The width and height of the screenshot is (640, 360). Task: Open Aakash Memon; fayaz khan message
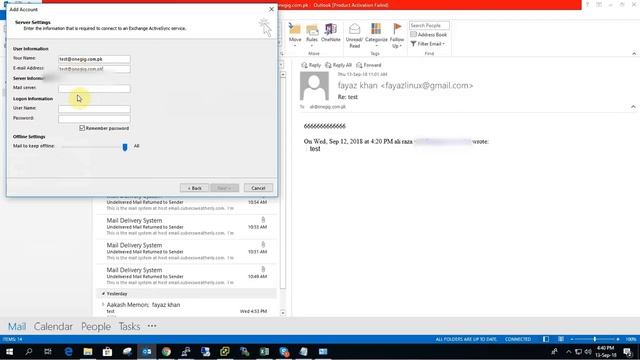(187, 308)
